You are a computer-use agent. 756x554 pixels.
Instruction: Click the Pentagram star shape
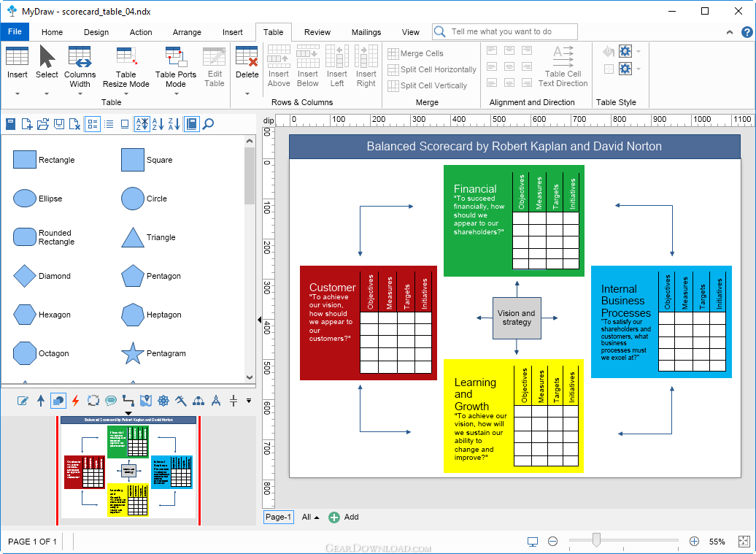pyautogui.click(x=133, y=353)
